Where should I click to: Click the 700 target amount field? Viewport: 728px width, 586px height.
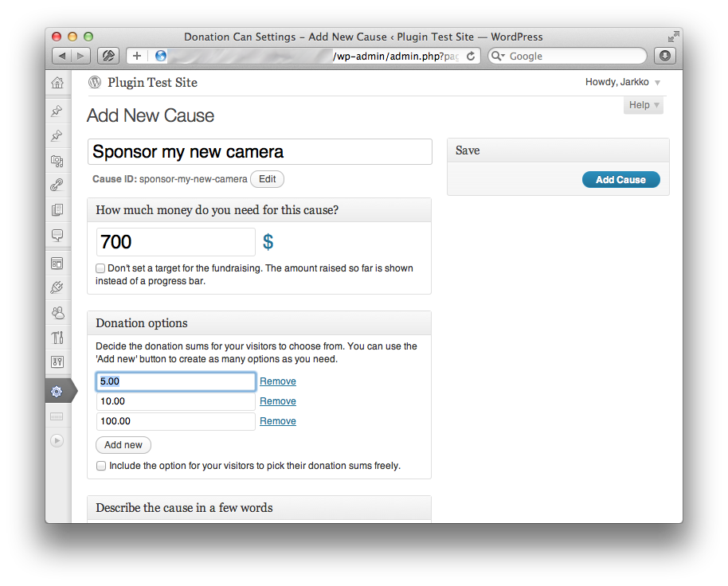(x=175, y=242)
